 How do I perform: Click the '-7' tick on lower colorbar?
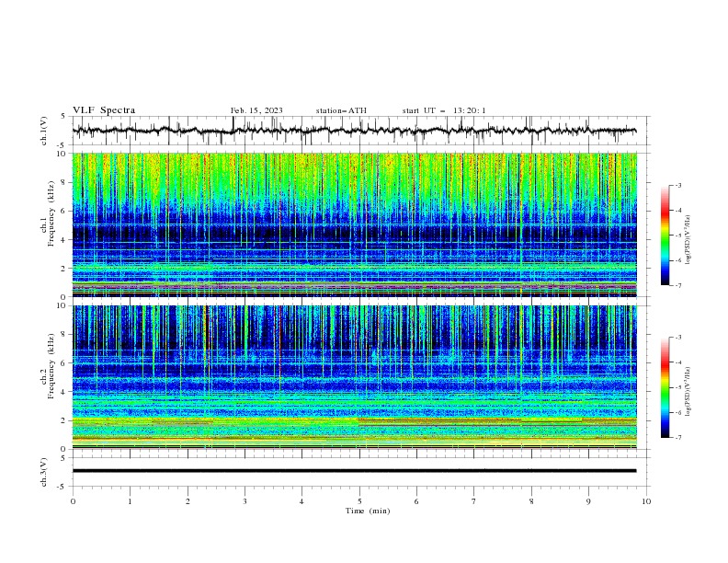(x=678, y=437)
